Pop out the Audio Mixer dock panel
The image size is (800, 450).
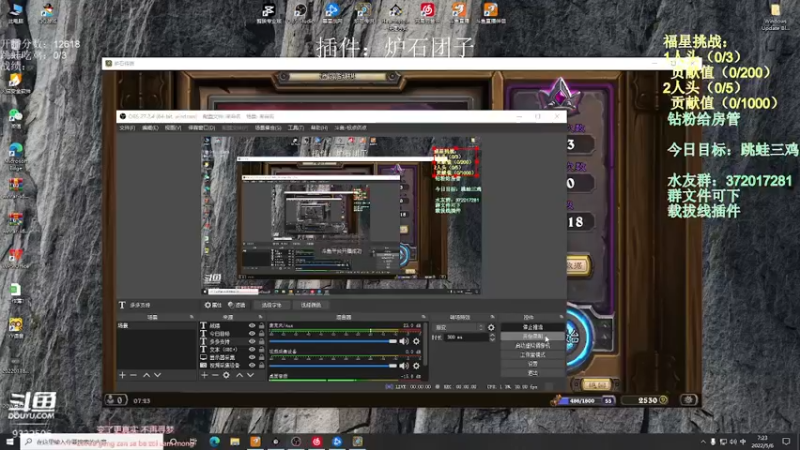click(423, 317)
